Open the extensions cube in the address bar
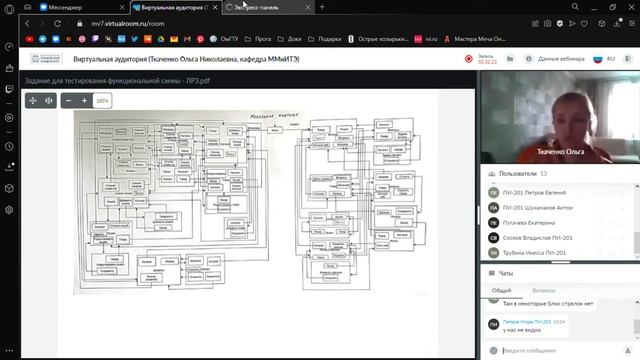 [602, 24]
